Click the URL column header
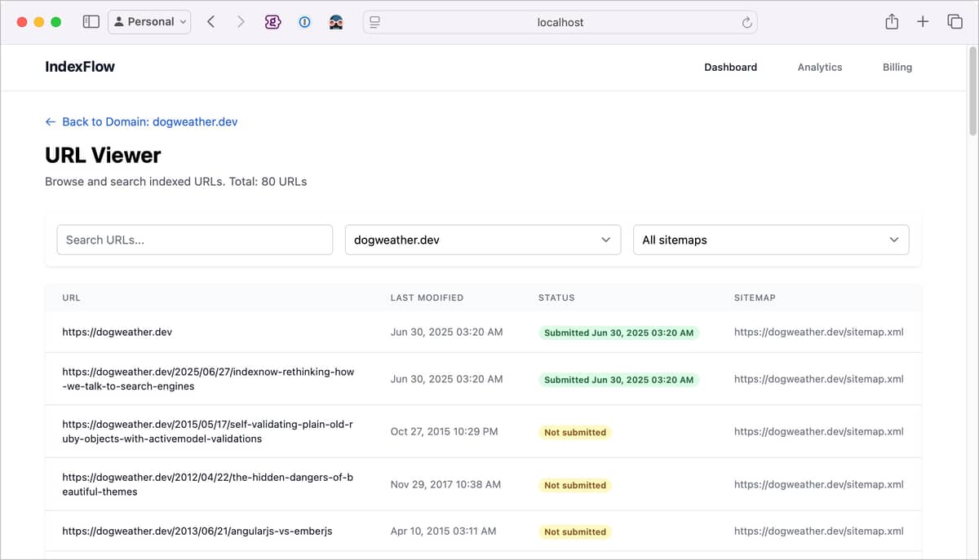The width and height of the screenshot is (979, 560). pos(72,298)
